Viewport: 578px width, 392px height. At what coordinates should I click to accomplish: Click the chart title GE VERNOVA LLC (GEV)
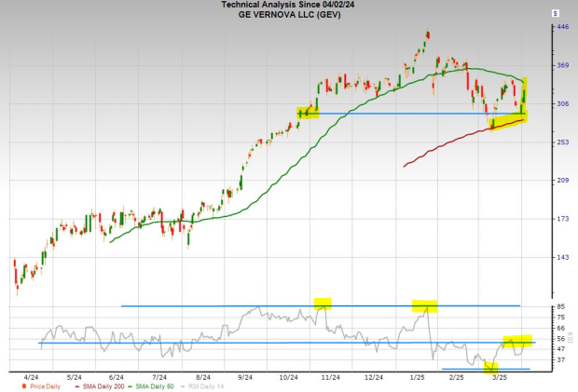click(289, 16)
